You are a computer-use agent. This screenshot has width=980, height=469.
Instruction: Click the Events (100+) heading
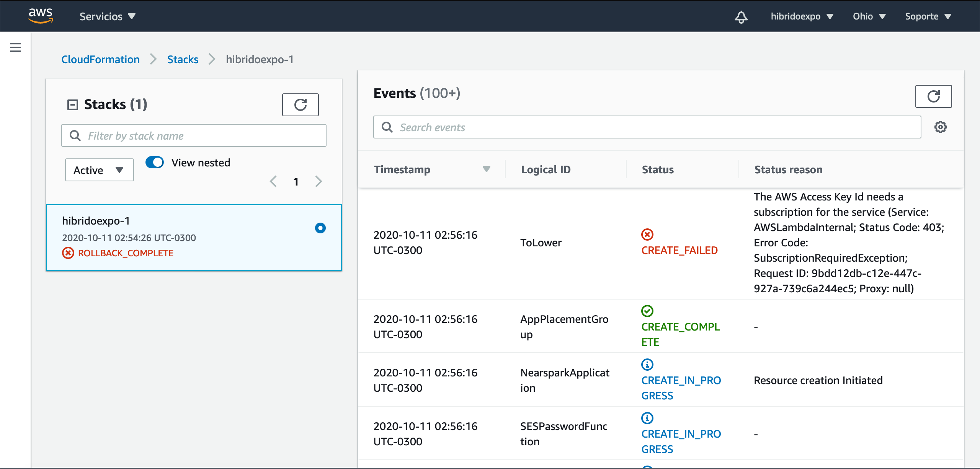[x=417, y=93]
